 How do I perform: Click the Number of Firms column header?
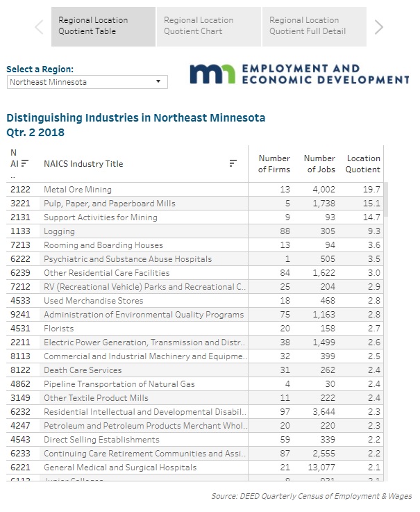pos(274,164)
